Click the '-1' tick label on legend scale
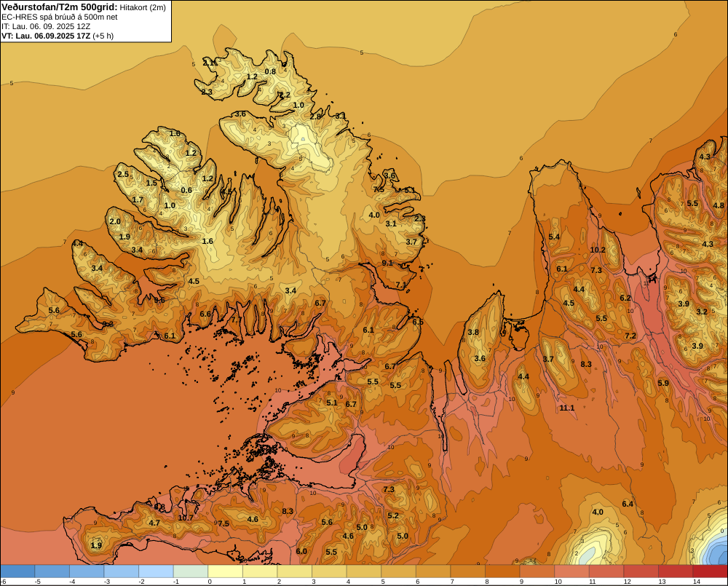 click(176, 582)
